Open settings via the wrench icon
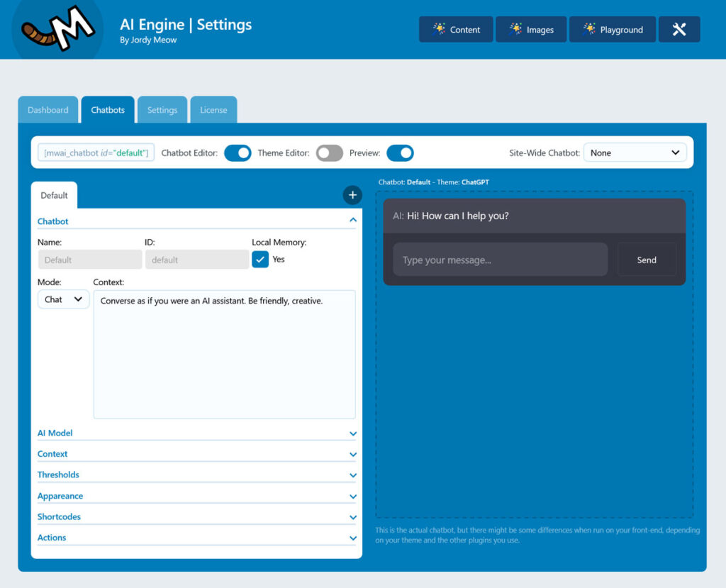 (679, 29)
